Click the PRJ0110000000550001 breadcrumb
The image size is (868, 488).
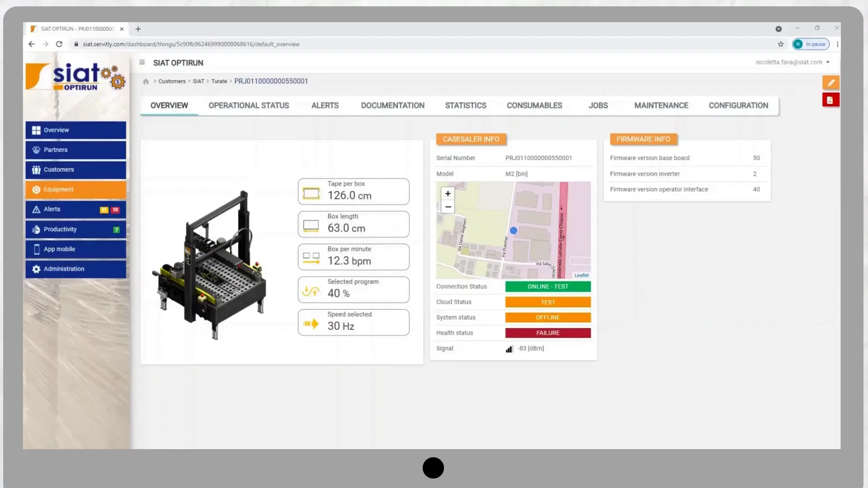pos(271,81)
